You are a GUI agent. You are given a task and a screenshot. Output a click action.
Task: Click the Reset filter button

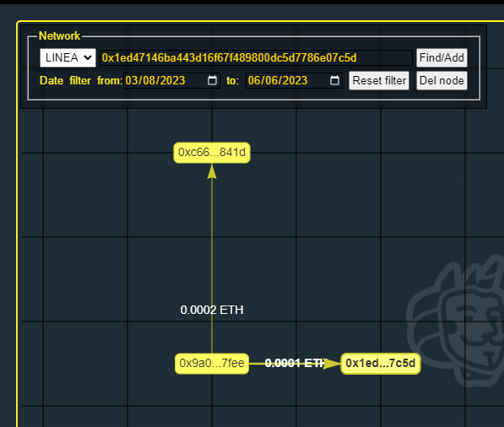coord(379,80)
